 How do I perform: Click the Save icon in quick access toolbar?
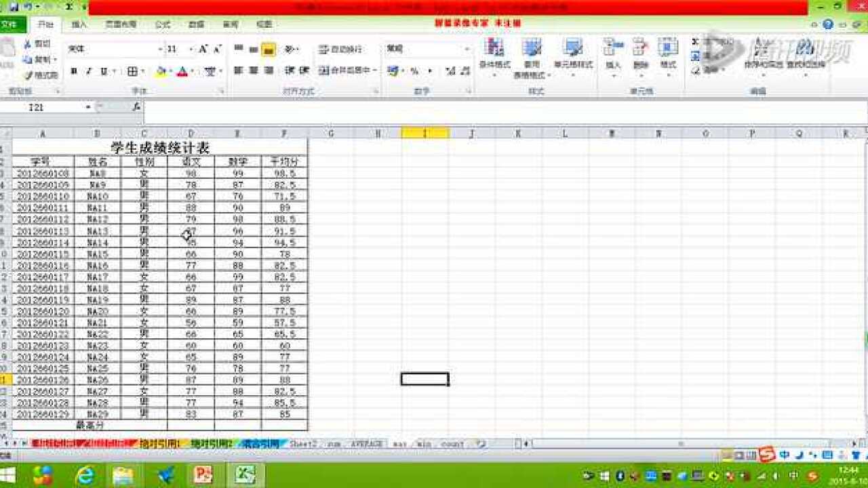click(14, 7)
